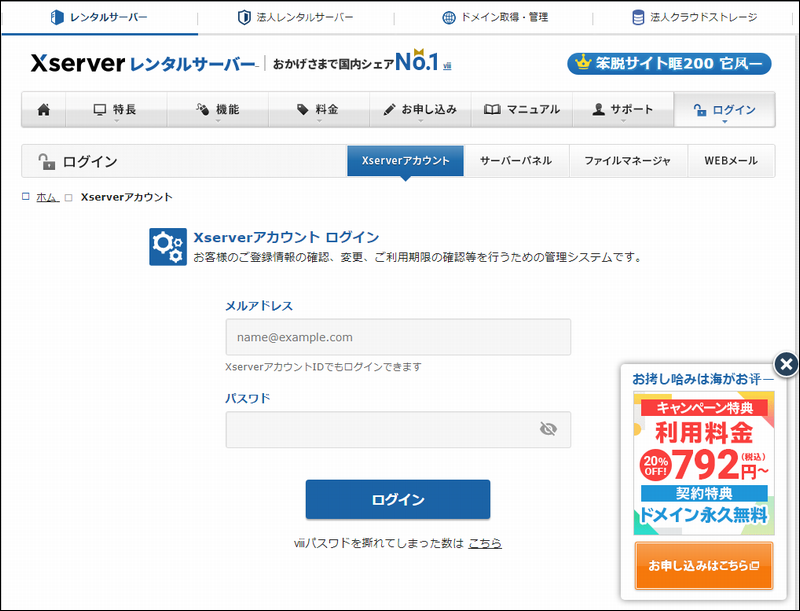Open the 法人レンタルサーバー top tab

(296, 17)
